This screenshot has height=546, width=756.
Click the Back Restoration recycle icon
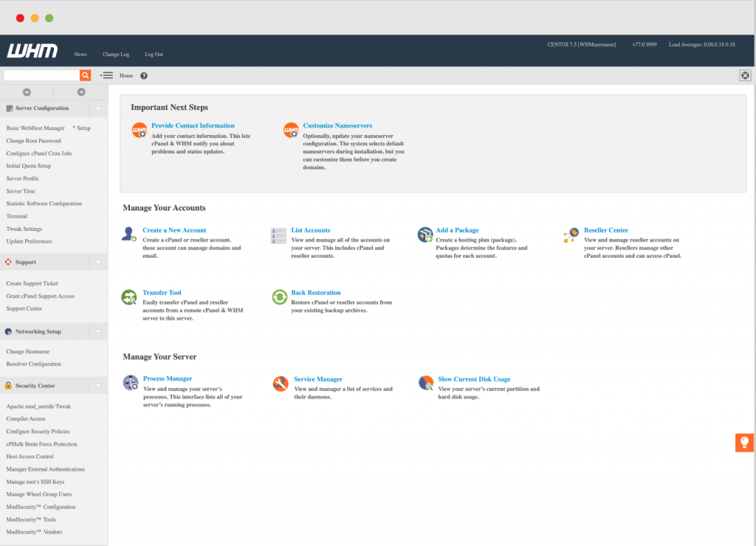point(278,297)
